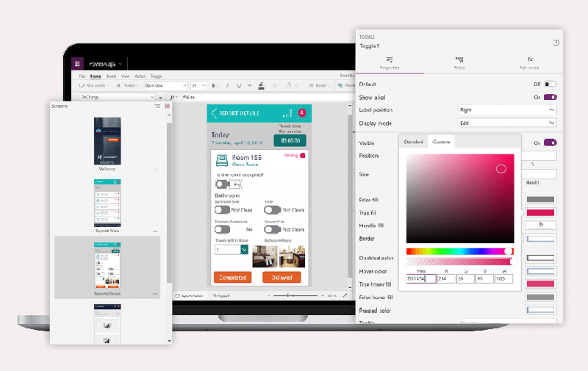The width and height of the screenshot is (588, 371).
Task: Click the 00:00:00 timer button
Action: coord(290,140)
